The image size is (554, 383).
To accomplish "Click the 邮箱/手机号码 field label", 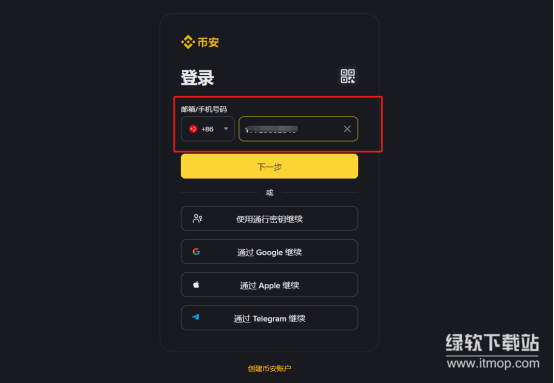I will [x=204, y=109].
